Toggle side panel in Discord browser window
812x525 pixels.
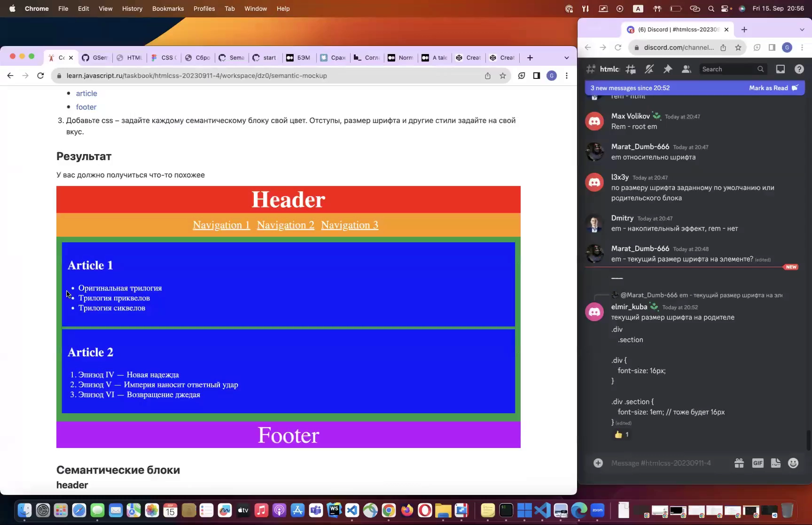[772, 47]
